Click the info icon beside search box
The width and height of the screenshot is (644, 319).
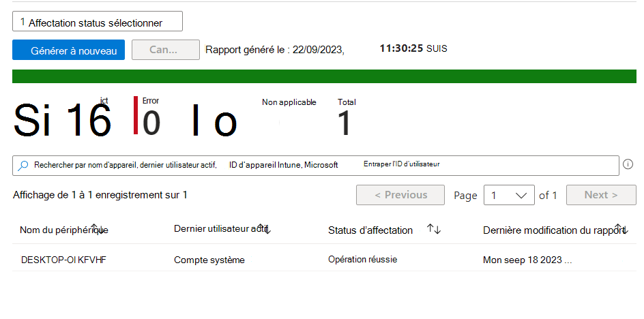coord(628,165)
